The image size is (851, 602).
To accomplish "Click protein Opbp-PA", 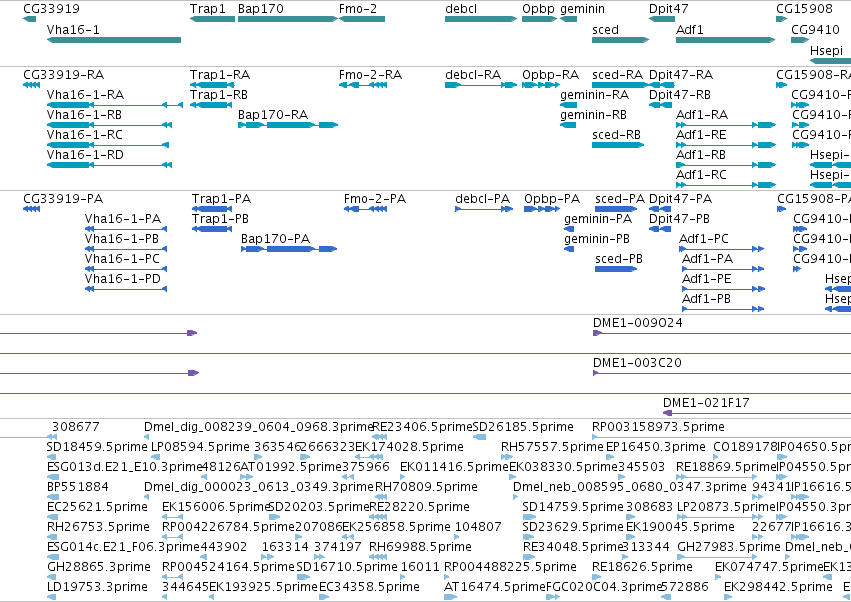I will click(542, 209).
